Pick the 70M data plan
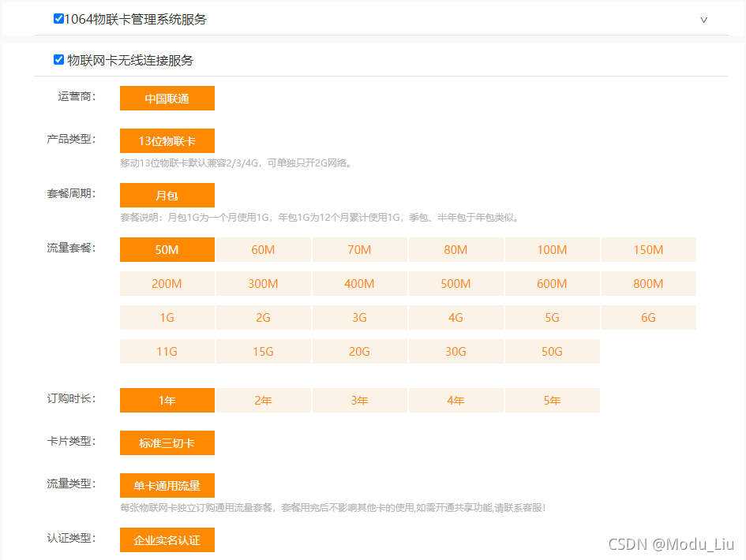This screenshot has width=746, height=560. click(360, 249)
